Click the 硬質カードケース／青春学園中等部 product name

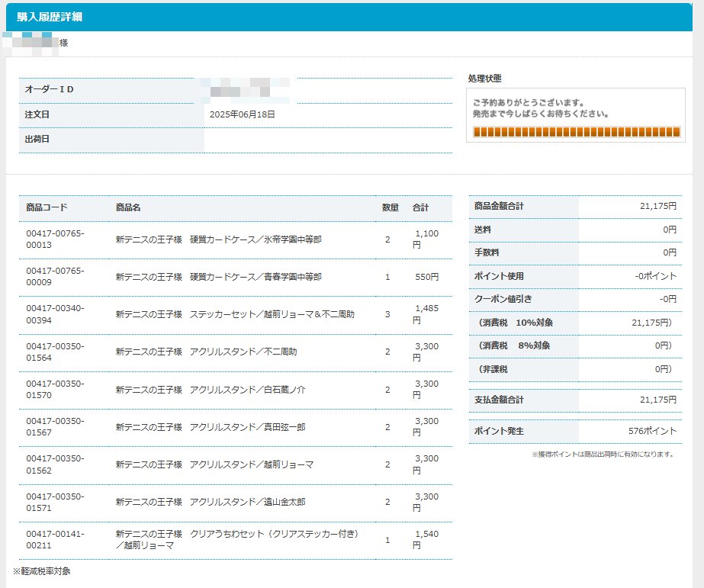pos(219,277)
